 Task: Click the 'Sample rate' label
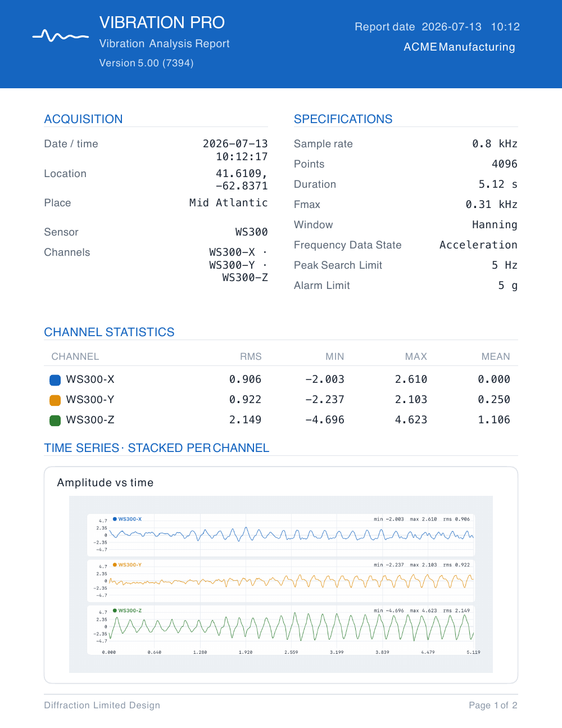pos(323,144)
